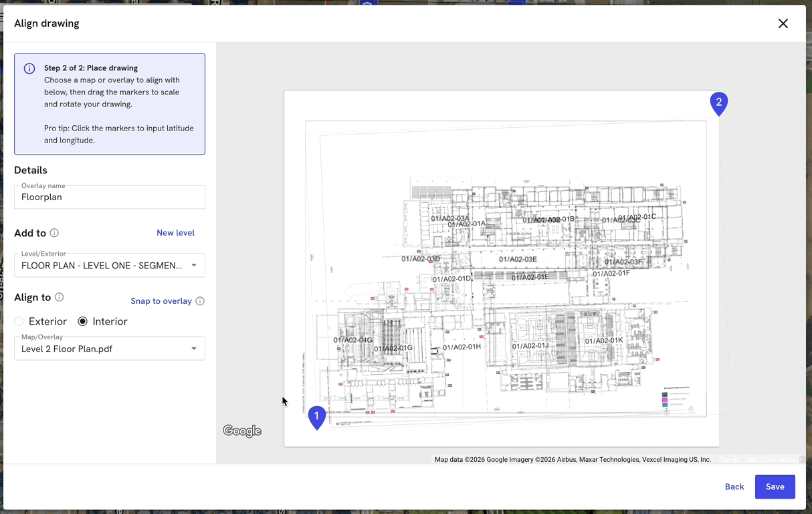Click alignment marker 1 on the drawing
Image resolution: width=812 pixels, height=514 pixels.
point(316,416)
